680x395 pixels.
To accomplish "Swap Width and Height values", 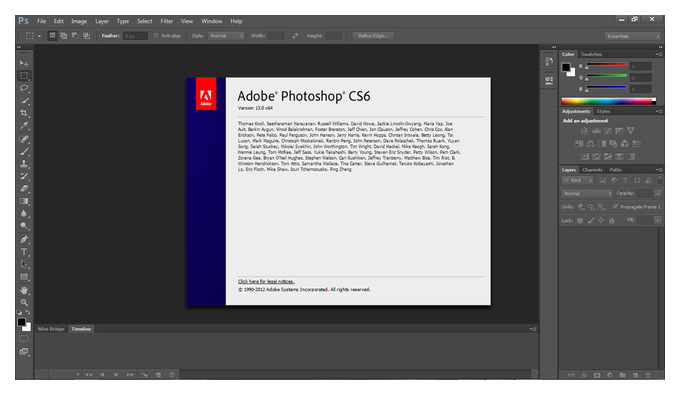I will point(295,36).
